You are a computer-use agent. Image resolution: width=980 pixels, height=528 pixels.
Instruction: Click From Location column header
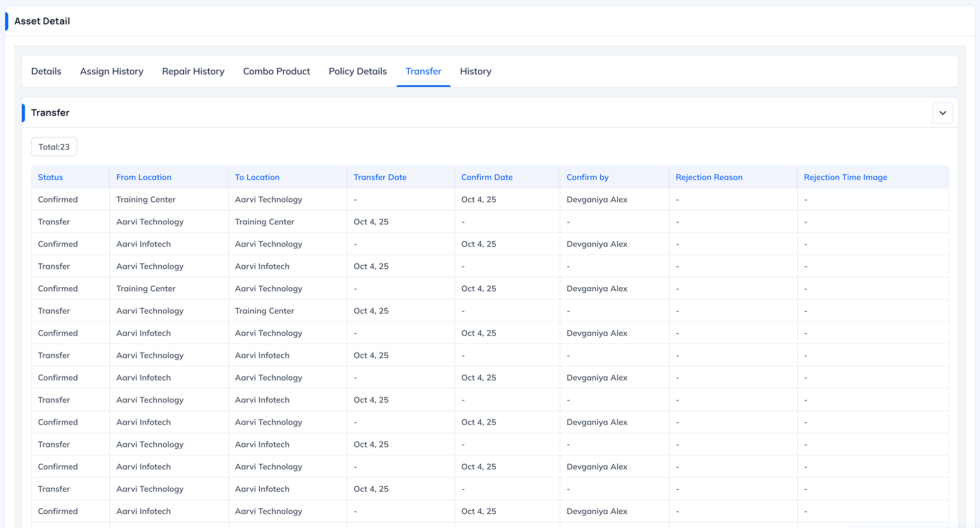point(143,177)
